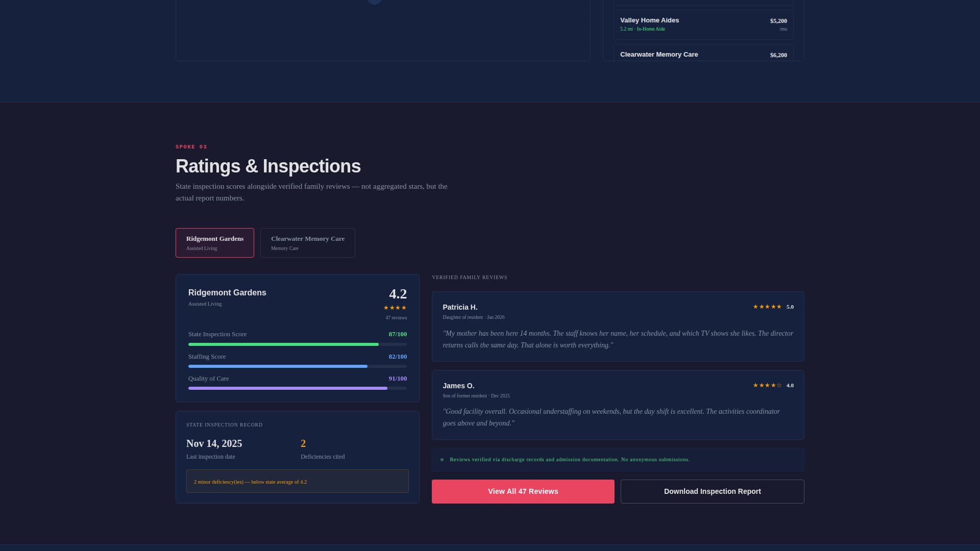
Task: Click the Quality of Care purple bar
Action: [x=288, y=388]
